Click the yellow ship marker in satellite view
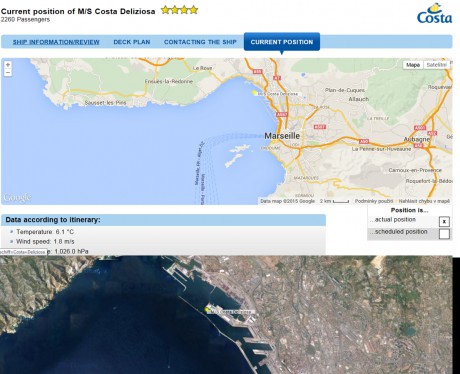Viewport: 460px width, 374px height. pyautogui.click(x=207, y=310)
